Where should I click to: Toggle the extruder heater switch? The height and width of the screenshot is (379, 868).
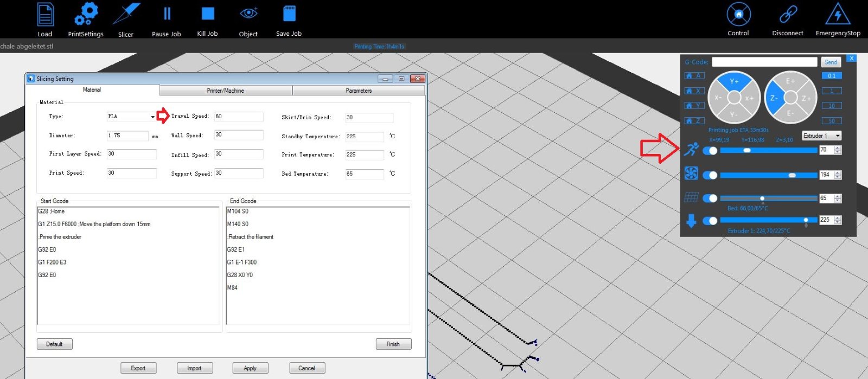point(710,221)
